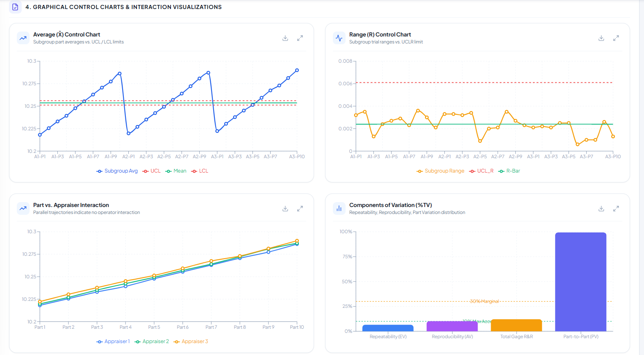Screen dimensions: 644x355
Task: Click the '30% Marginal' threshold label
Action: (x=485, y=301)
